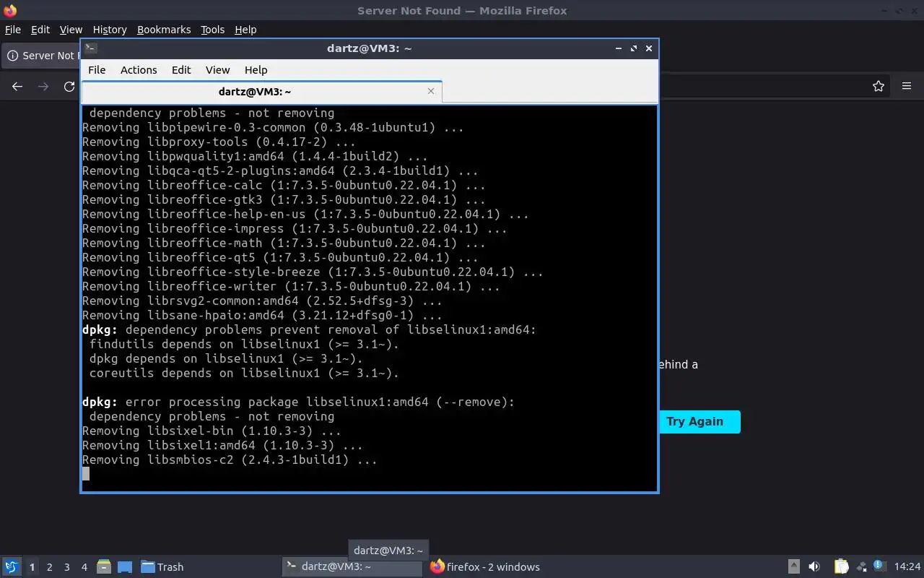Viewport: 924px width, 578px height.
Task: Open the Lubuntu start menu icon
Action: pyautogui.click(x=11, y=567)
